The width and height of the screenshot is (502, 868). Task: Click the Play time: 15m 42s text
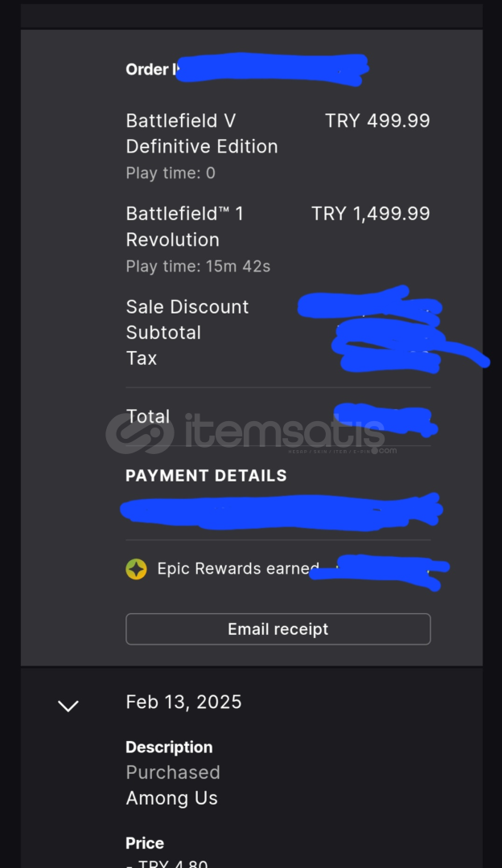click(x=198, y=266)
